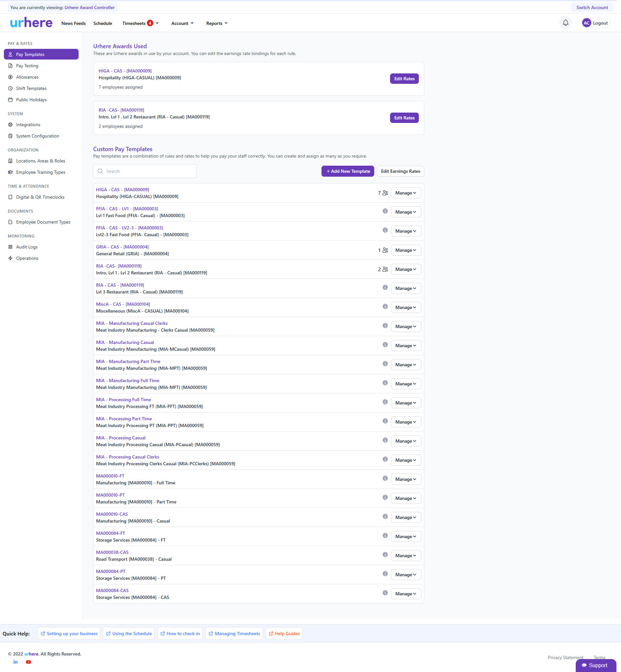The height and width of the screenshot is (672, 621).
Task: Click the Pay Testing sidebar icon
Action: pos(10,66)
